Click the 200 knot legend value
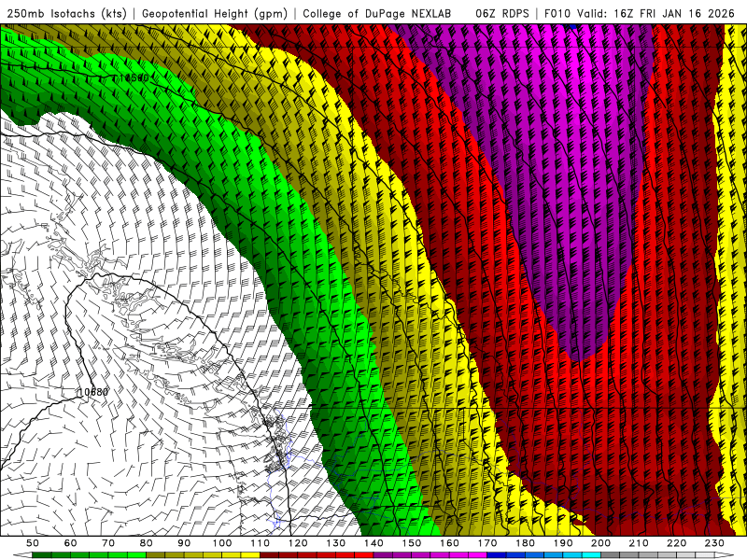The image size is (747, 560). [x=601, y=543]
